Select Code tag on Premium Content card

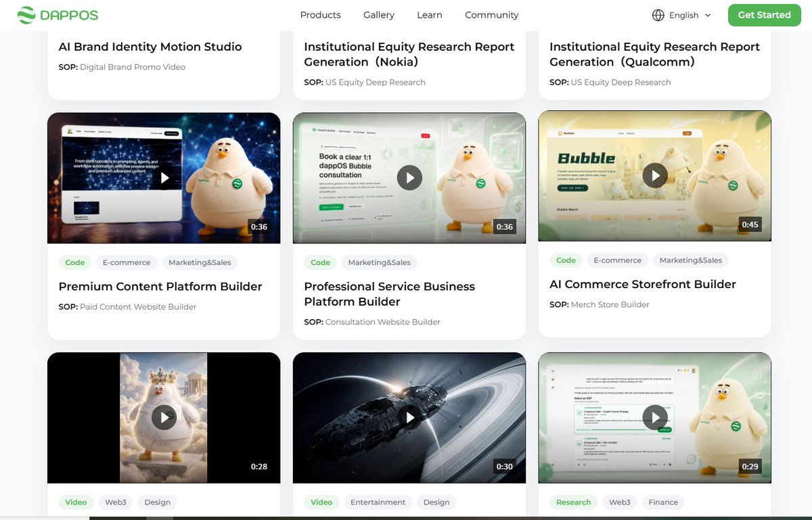(75, 262)
